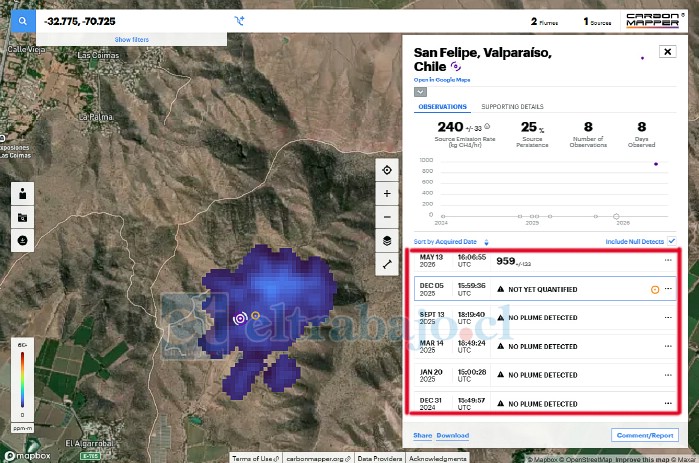Click warning icon on Dec 31 row
The height and width of the screenshot is (463, 699).
501,403
